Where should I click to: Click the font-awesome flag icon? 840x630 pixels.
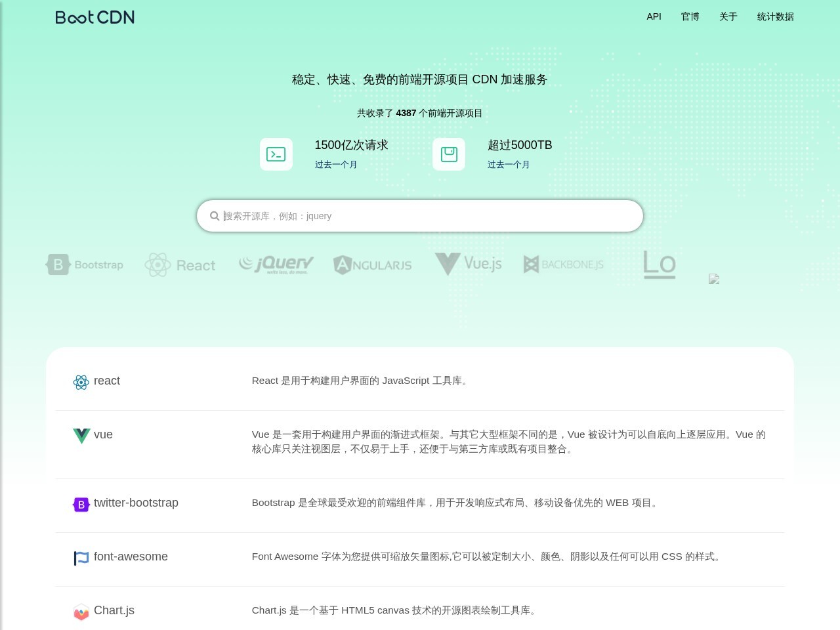[81, 558]
